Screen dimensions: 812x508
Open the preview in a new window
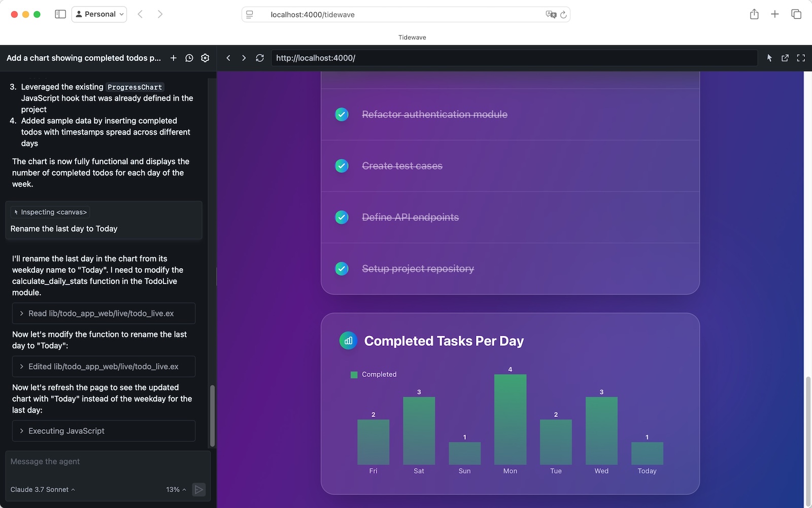(785, 58)
